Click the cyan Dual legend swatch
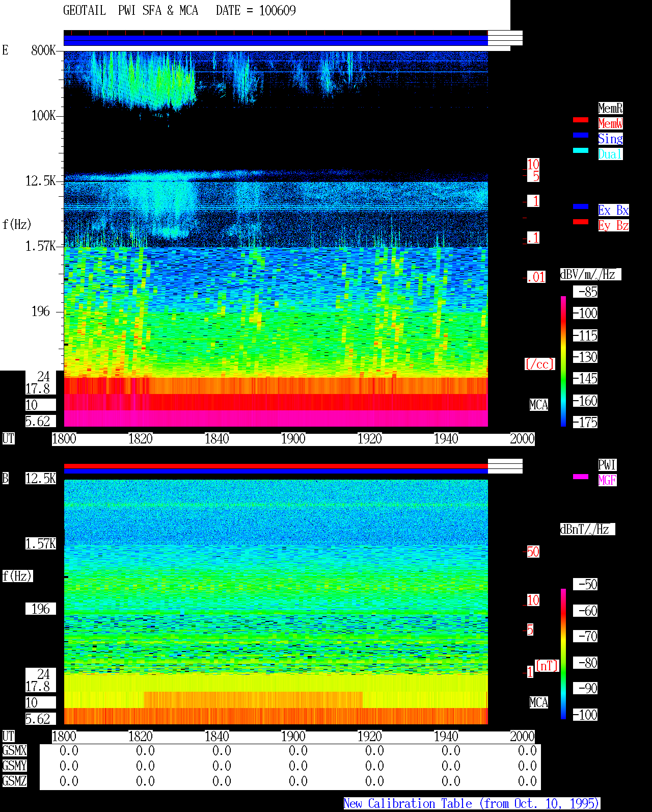 coord(581,150)
